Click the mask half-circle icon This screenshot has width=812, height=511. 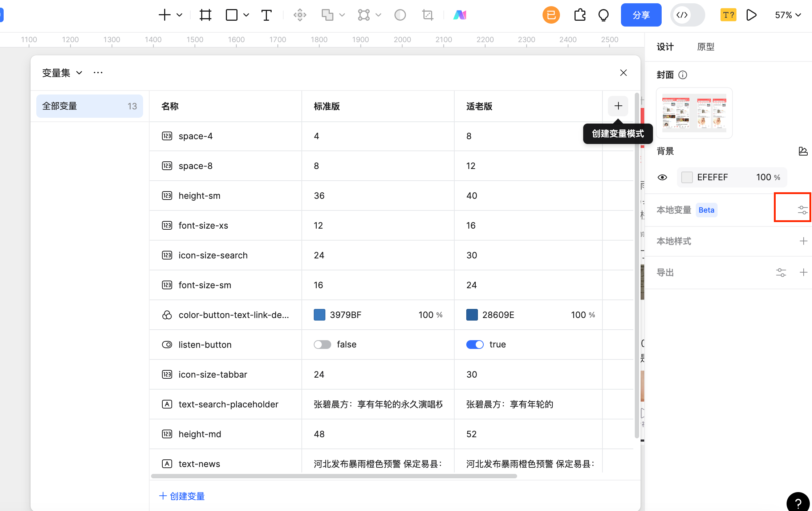tap(400, 15)
